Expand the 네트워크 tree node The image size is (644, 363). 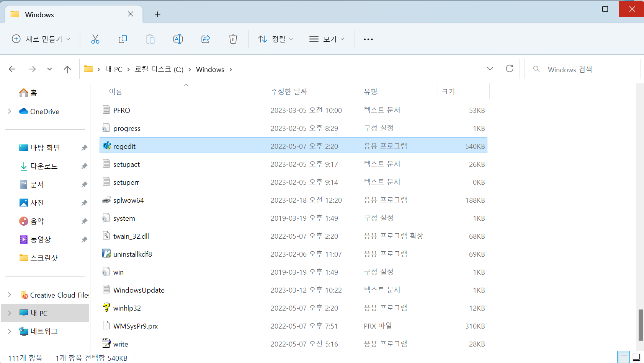(x=10, y=331)
